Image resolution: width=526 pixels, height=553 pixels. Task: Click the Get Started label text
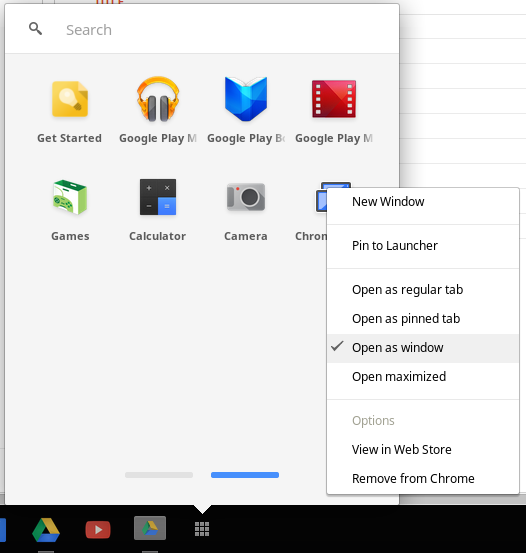[x=69, y=138]
